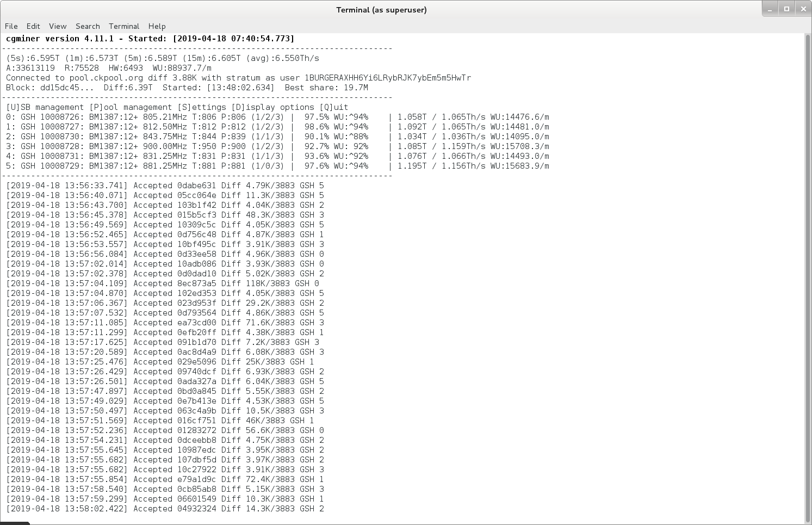Viewport: 812px width, 525px height.
Task: Open the View menu
Action: [58, 26]
